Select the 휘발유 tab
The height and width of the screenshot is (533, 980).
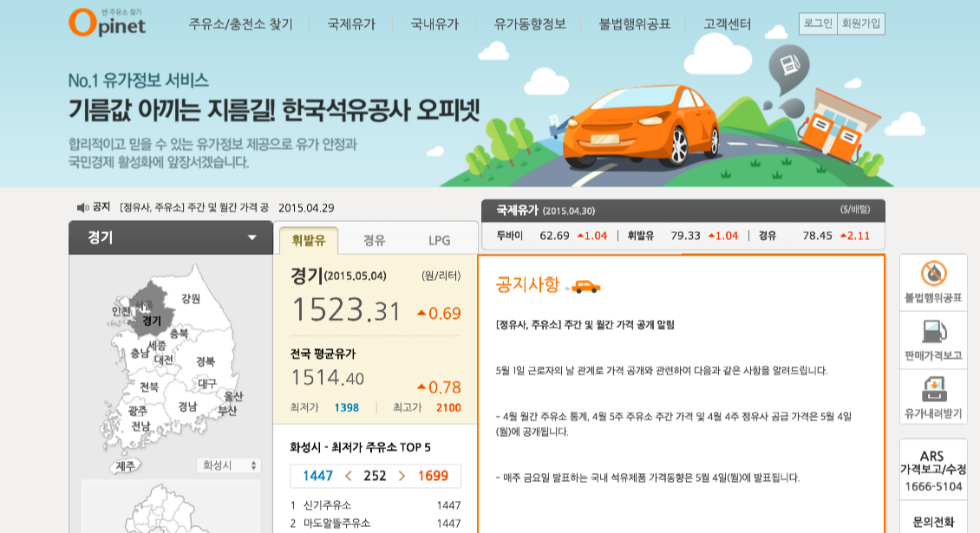[308, 241]
